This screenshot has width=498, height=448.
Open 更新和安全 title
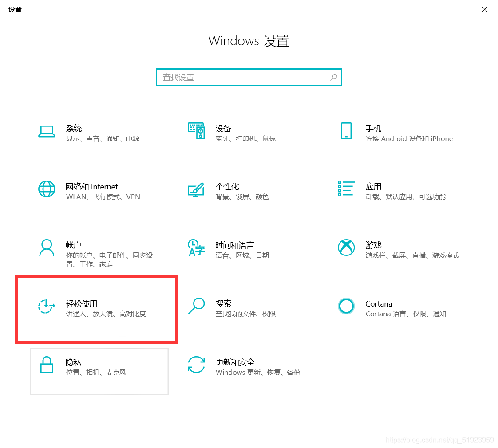point(235,362)
